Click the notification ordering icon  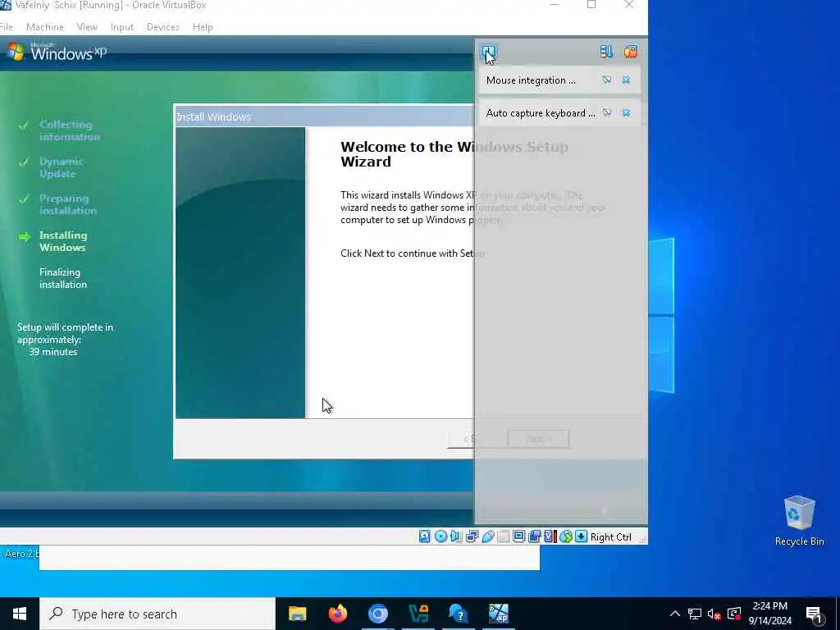(606, 52)
